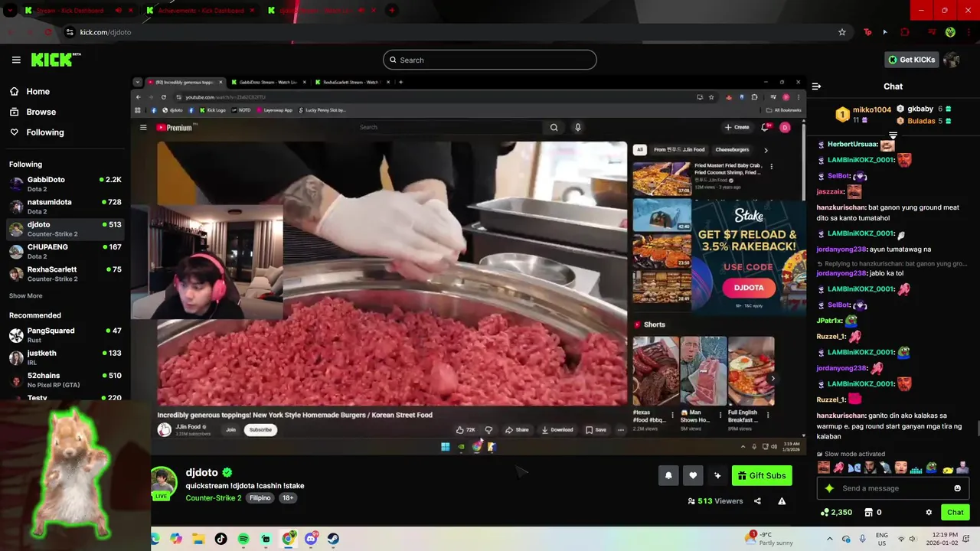Click the Kick search box
The width and height of the screenshot is (980, 551).
[490, 60]
